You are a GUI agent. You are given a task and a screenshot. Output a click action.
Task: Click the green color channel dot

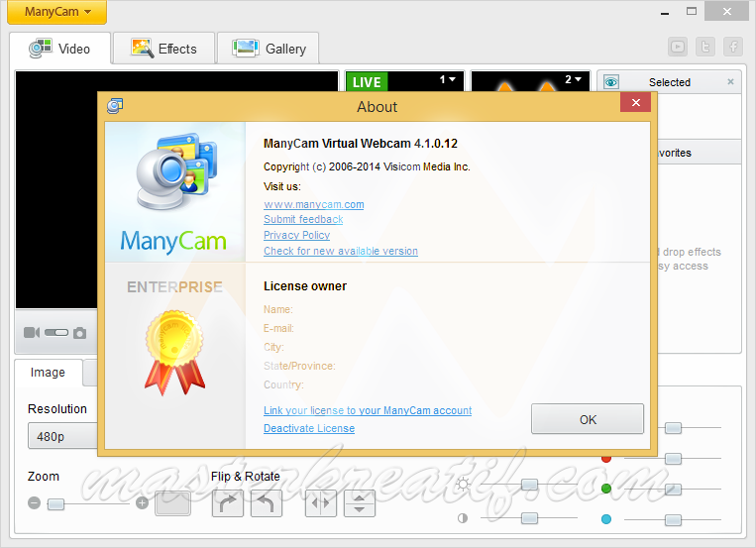point(606,489)
